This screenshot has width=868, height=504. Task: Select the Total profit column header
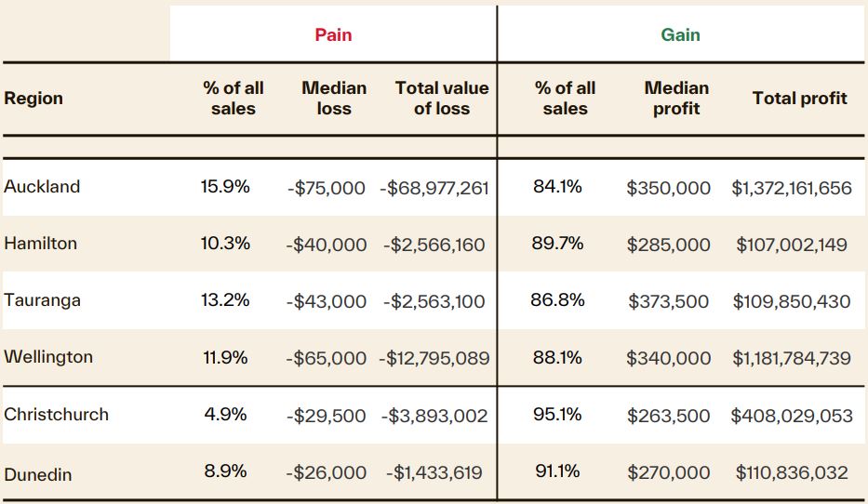click(x=799, y=99)
